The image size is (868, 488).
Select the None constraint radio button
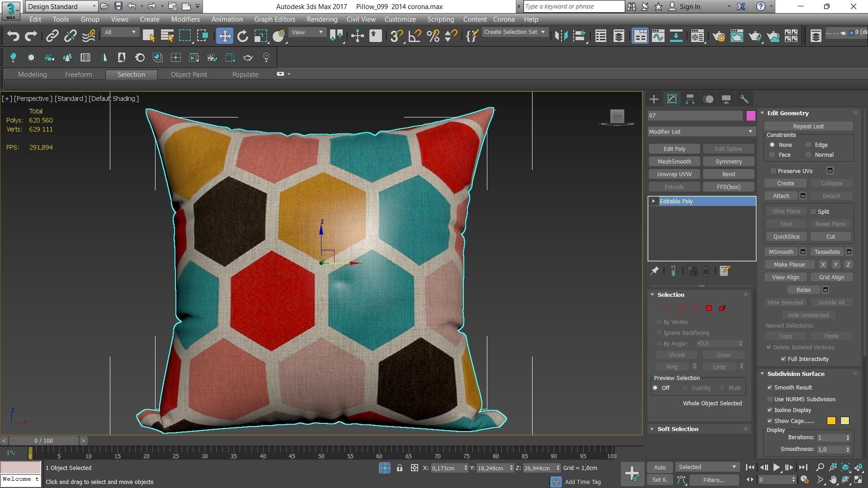click(x=772, y=145)
